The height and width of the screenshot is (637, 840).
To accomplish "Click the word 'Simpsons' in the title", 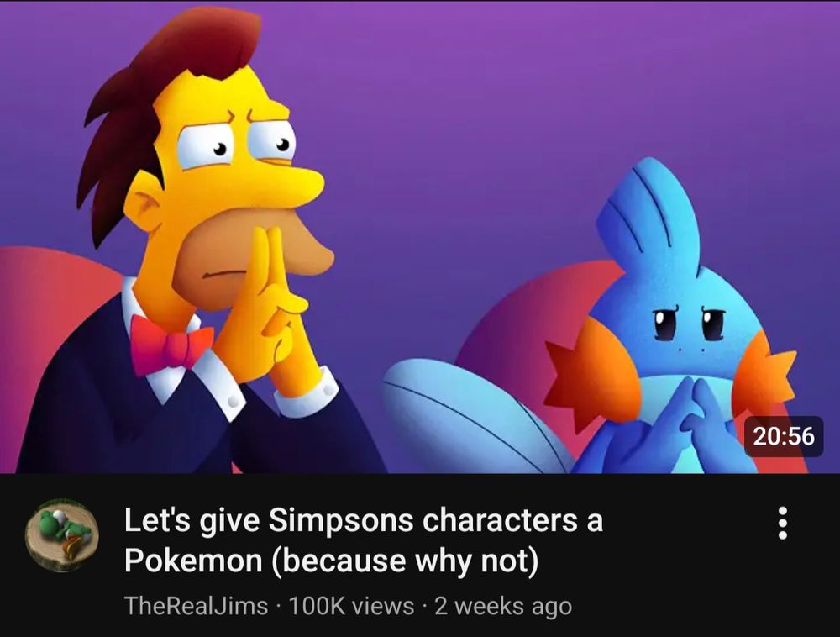I will point(341,521).
